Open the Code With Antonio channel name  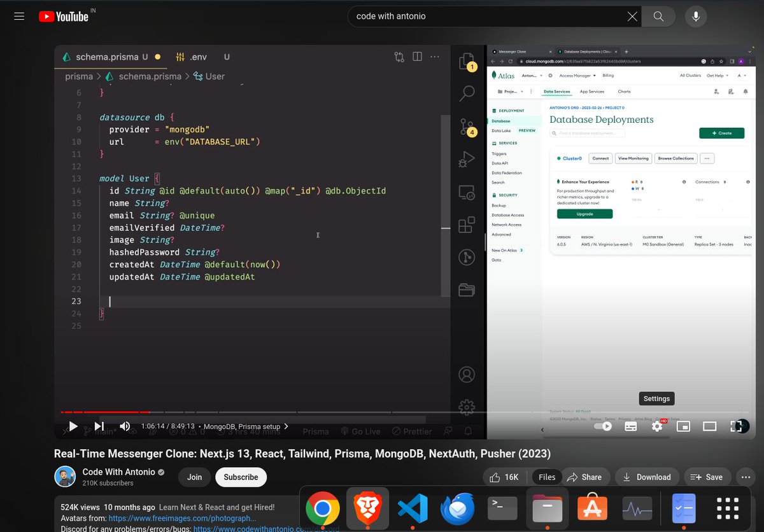tap(118, 472)
